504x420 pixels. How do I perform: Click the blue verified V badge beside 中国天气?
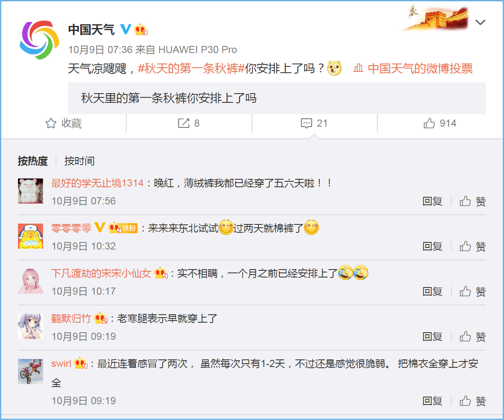125,29
